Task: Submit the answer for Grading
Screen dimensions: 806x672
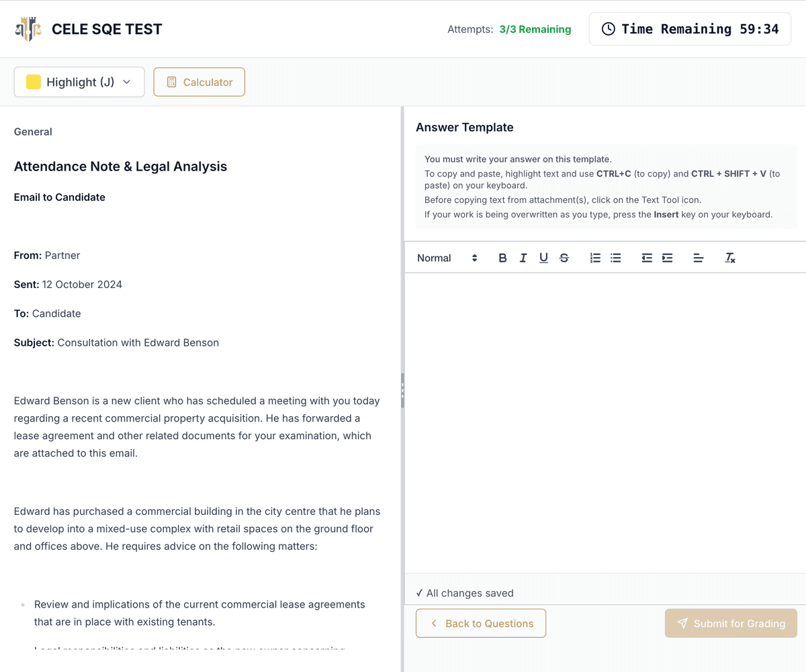Action: click(730, 623)
